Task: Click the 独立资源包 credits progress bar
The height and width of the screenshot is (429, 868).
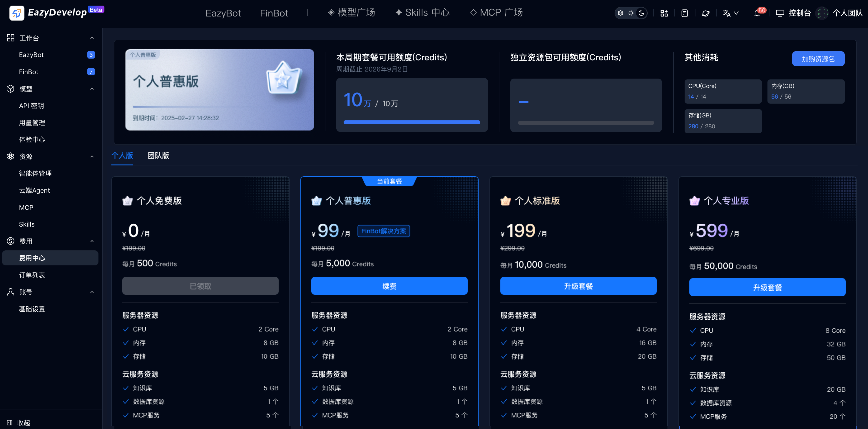Action: pyautogui.click(x=586, y=123)
